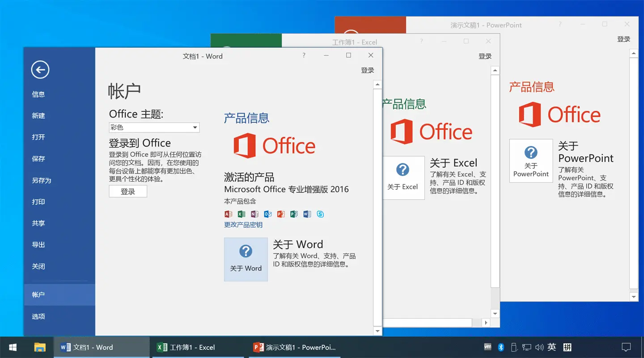Open the 关于 Excel about button
The height and width of the screenshot is (358, 644).
[x=402, y=177]
